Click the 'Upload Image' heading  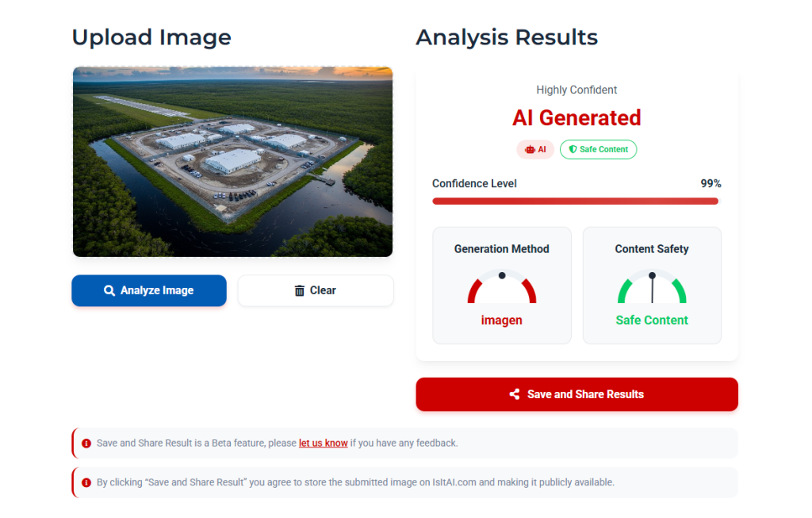tap(151, 37)
